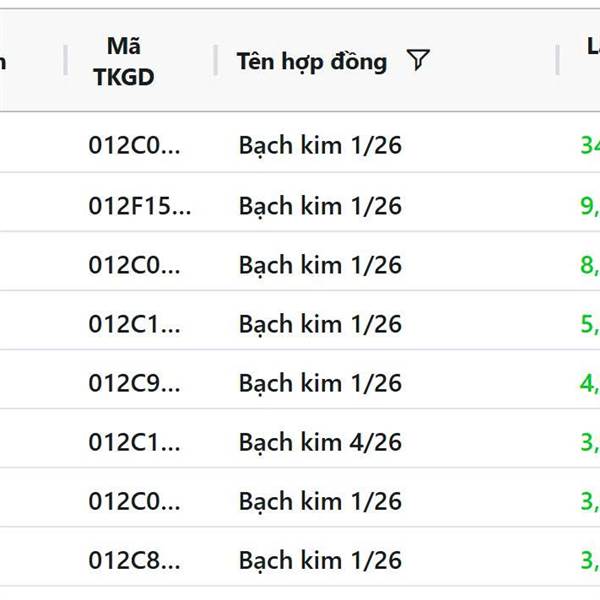600x600 pixels.
Task: Select the row with account 012C8...
Action: 134,561
